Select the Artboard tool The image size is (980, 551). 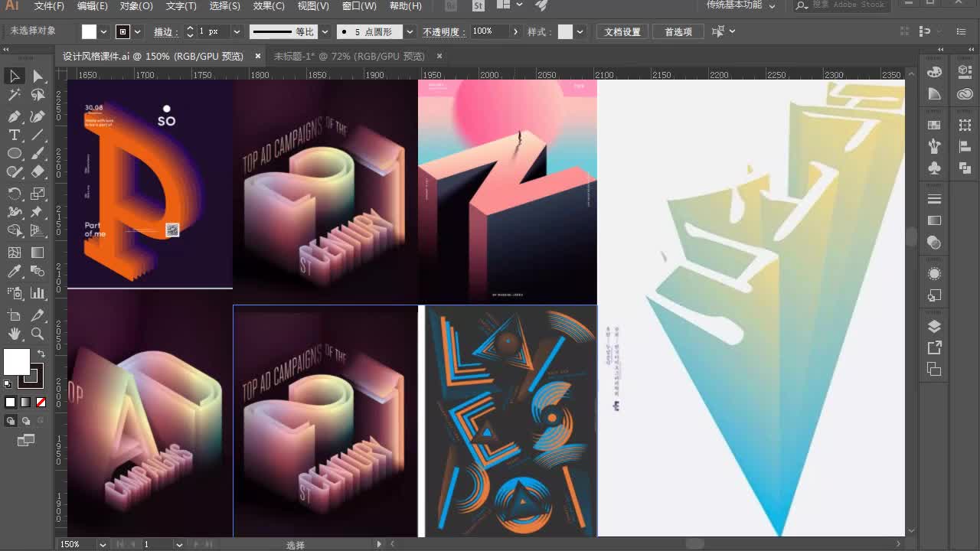pos(14,315)
